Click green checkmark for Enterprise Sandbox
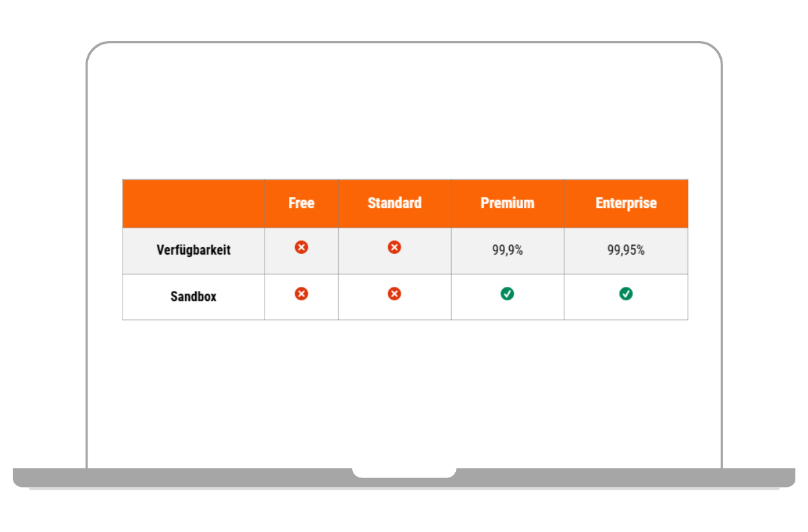 point(626,294)
